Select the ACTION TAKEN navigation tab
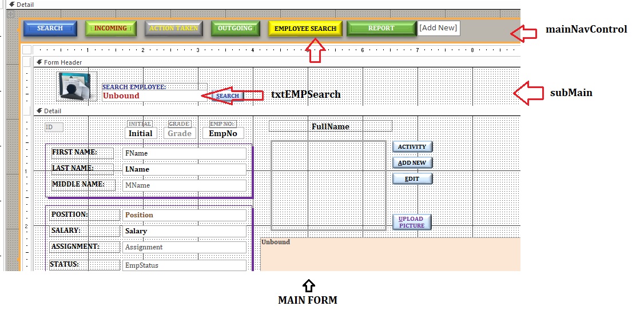644x310 pixels. point(174,29)
